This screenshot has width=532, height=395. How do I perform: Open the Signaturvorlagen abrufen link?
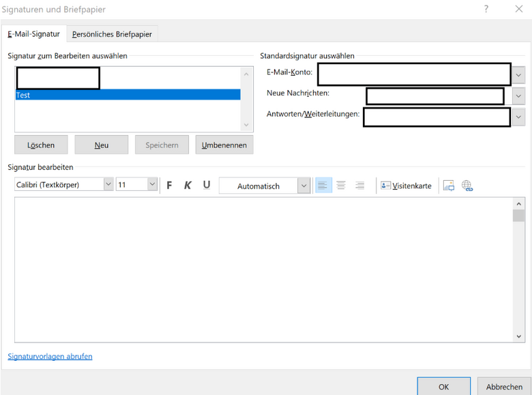pos(50,356)
